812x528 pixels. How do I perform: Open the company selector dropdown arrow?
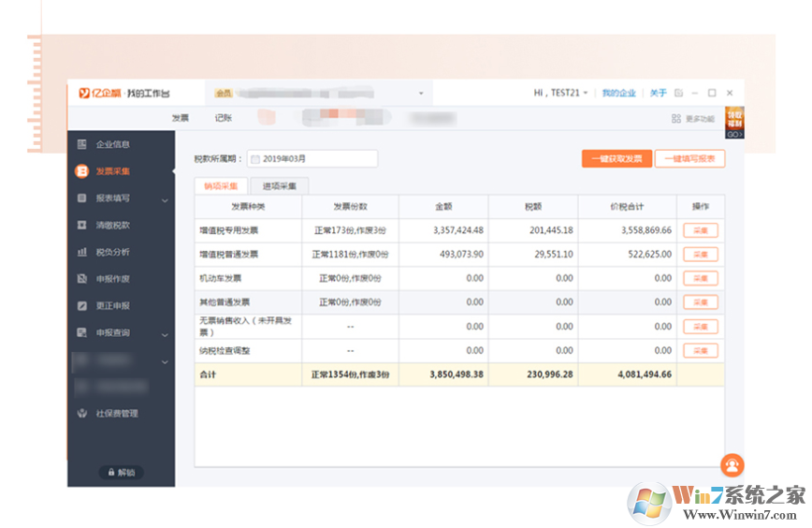coord(421,94)
